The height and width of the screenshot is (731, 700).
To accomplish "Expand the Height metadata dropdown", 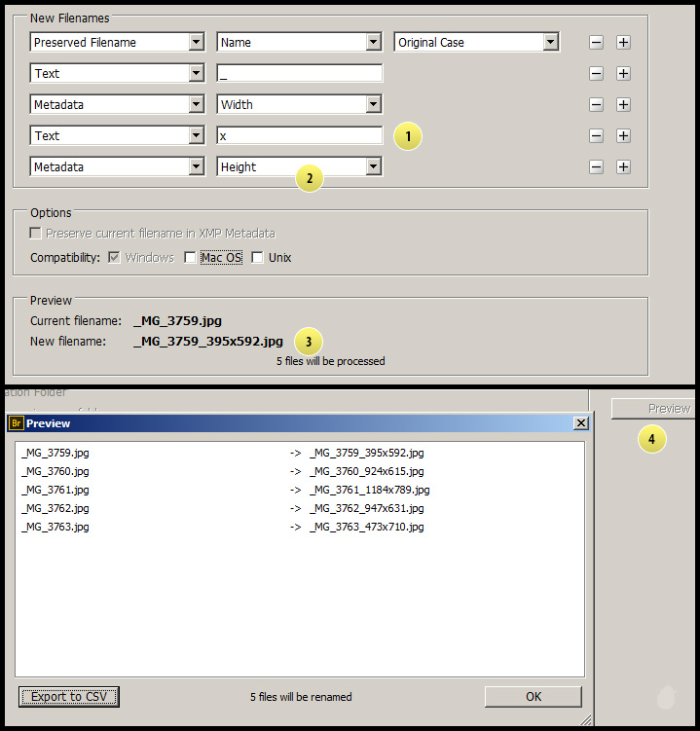I will (x=373, y=167).
